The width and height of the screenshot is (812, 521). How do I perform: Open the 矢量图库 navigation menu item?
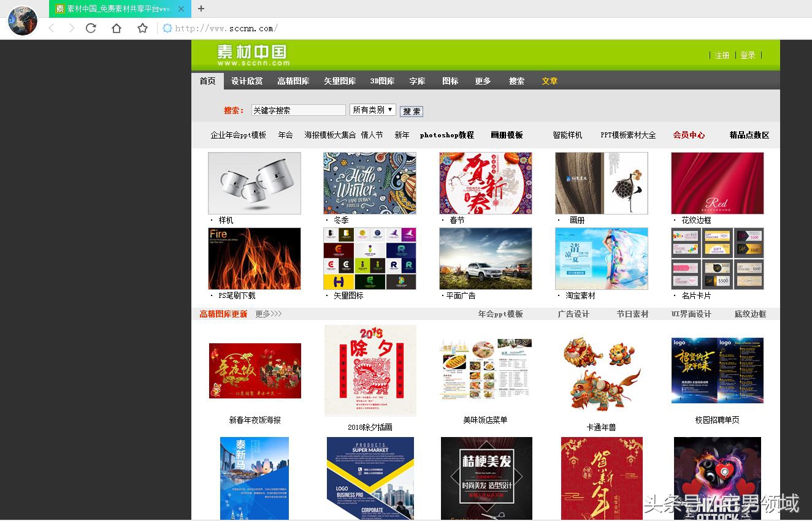click(340, 80)
